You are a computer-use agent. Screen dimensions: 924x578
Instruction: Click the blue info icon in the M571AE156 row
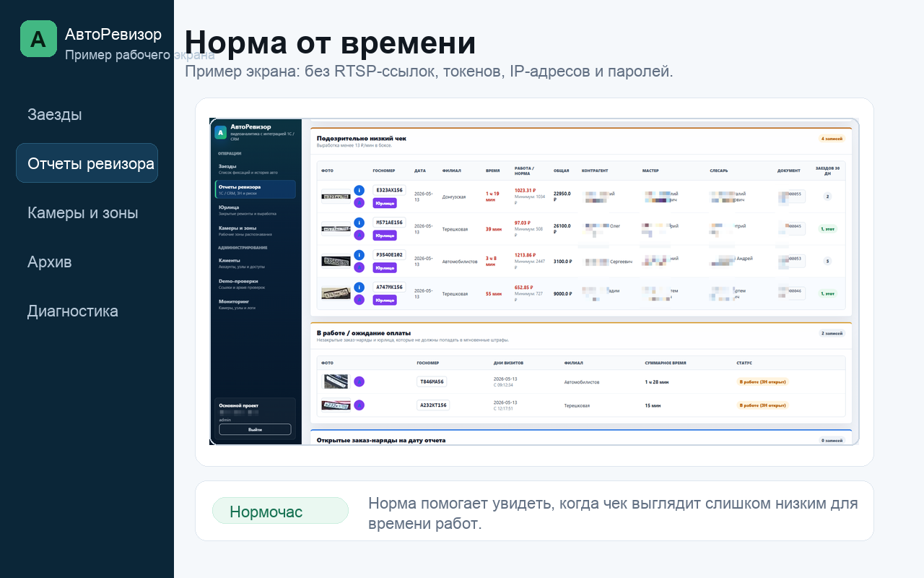(359, 223)
